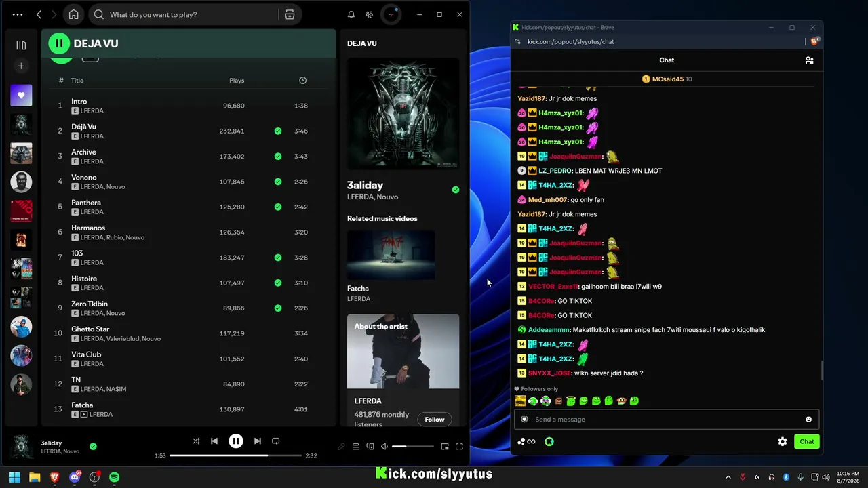
Task: Toggle saved checkmark for Histoire
Action: [278, 283]
